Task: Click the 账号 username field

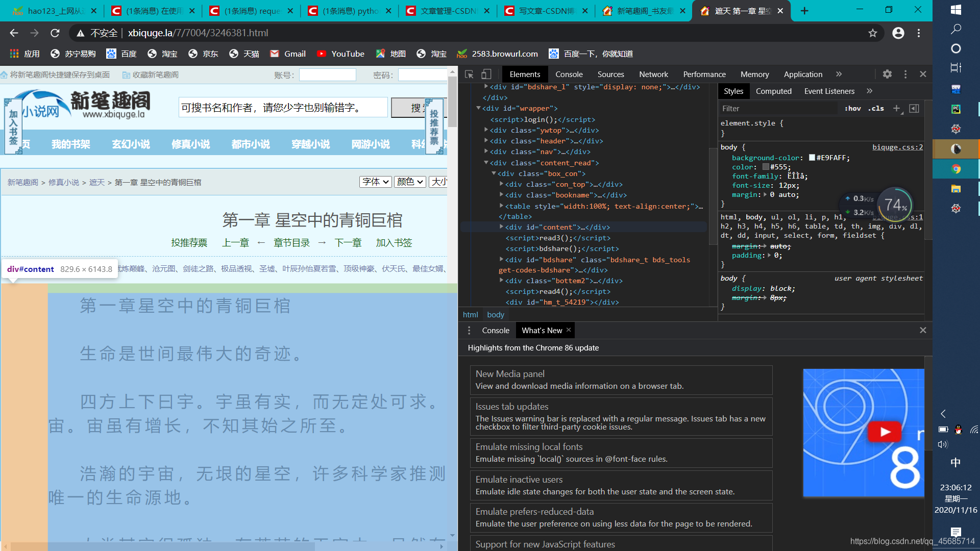Action: 327,75
